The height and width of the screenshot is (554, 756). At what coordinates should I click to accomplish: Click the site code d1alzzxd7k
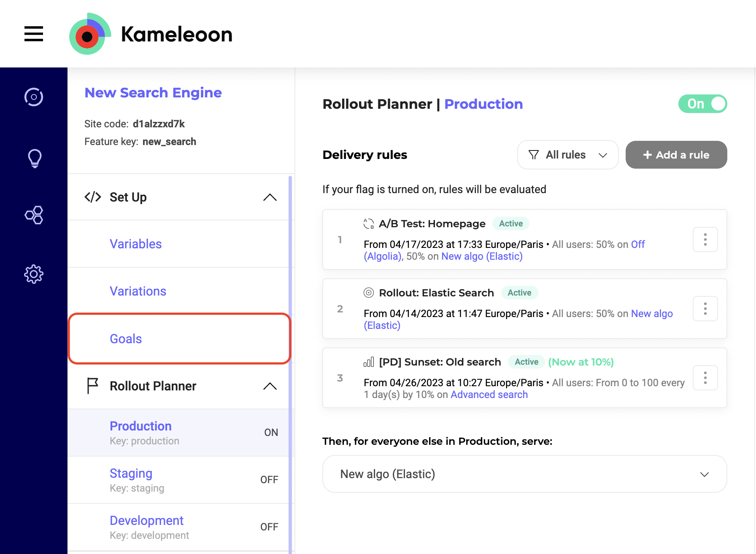pyautogui.click(x=159, y=124)
